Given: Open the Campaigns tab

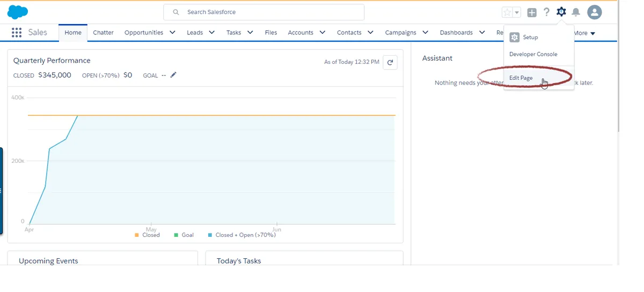Looking at the screenshot, I should 401,33.
